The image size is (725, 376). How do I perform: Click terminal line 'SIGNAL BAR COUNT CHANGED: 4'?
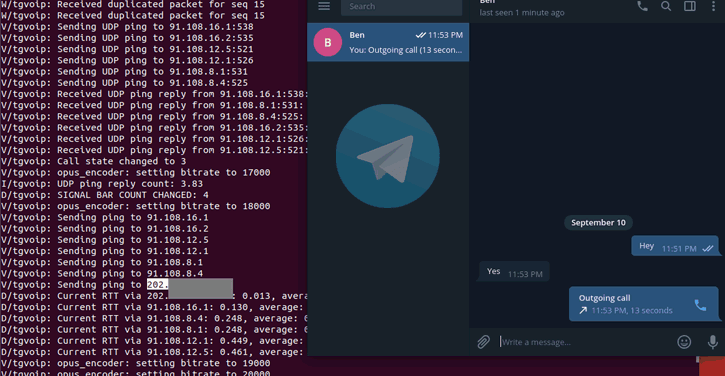tap(105, 195)
